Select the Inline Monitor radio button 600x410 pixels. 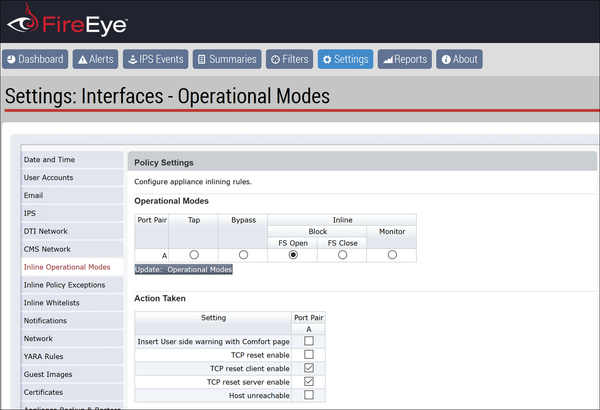tap(392, 255)
